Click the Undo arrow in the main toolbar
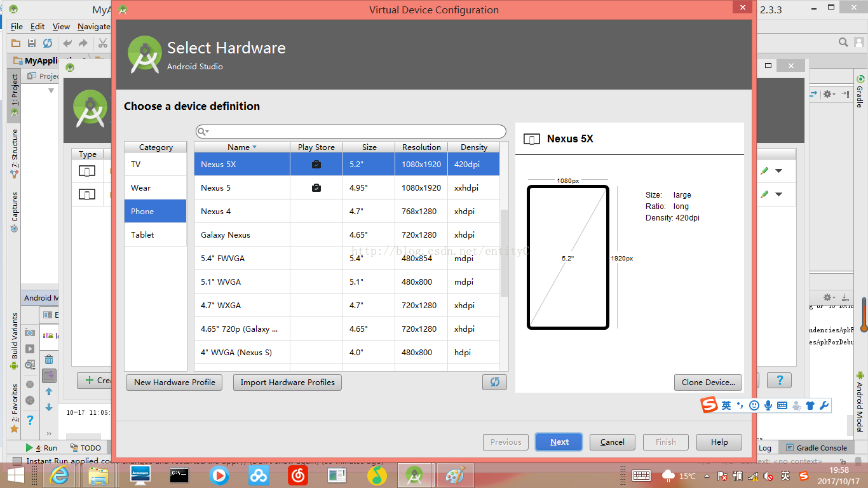868x488 pixels. [67, 43]
